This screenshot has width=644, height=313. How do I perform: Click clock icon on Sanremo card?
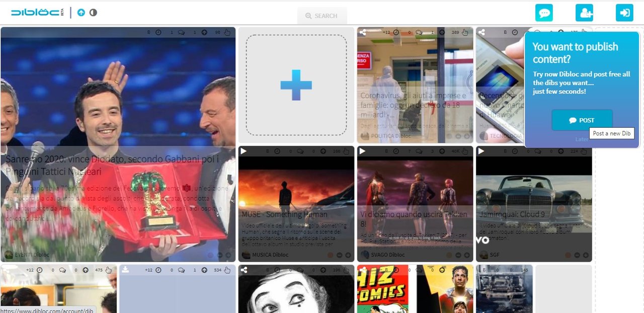pyautogui.click(x=158, y=32)
